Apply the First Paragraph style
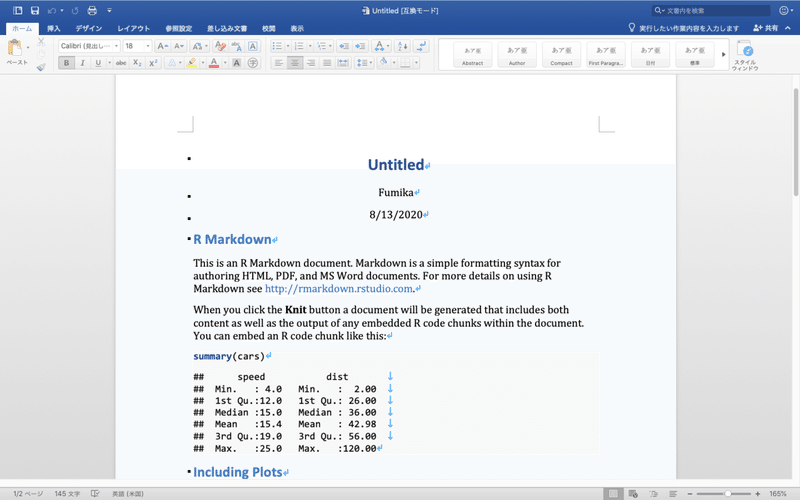Screen dimensions: 800x500 click(606, 55)
